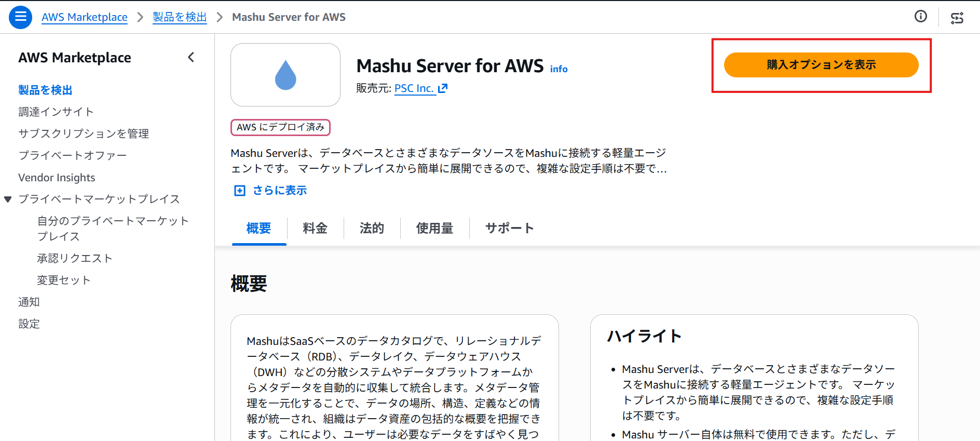Click the ハイライト heading
This screenshot has width=980, height=441.
644,336
